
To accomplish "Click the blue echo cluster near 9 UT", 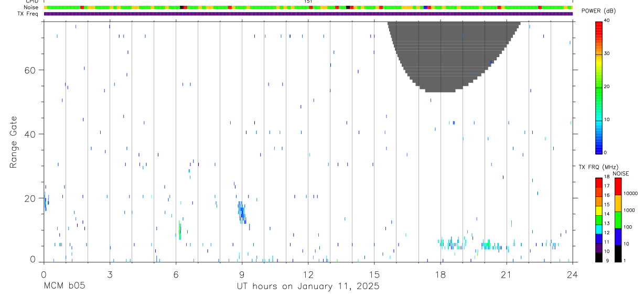I will coord(242,212).
